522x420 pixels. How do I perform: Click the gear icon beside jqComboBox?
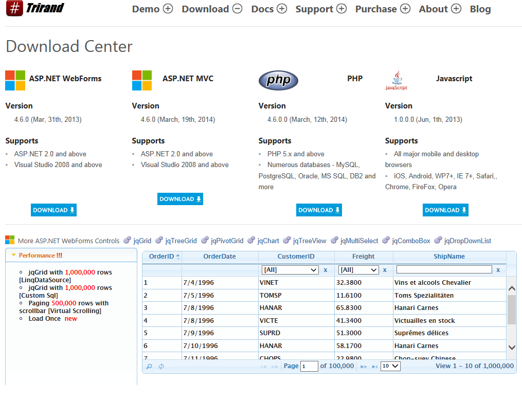386,240
